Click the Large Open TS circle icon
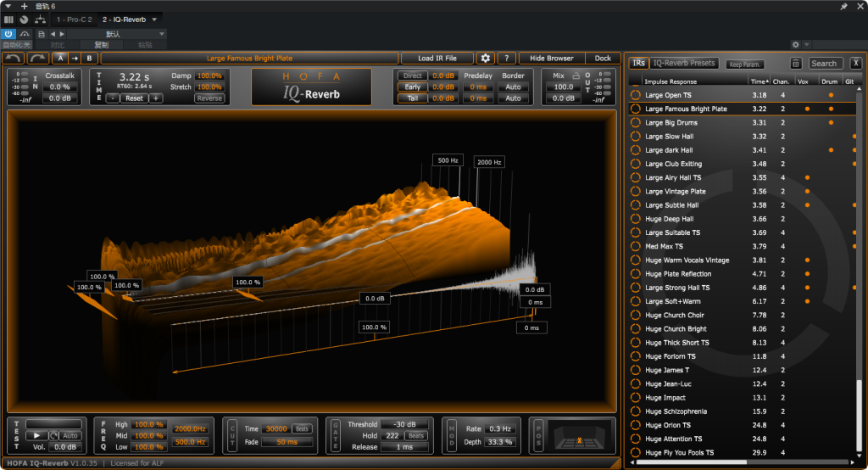Viewport: 868px width, 470px height. tap(636, 95)
